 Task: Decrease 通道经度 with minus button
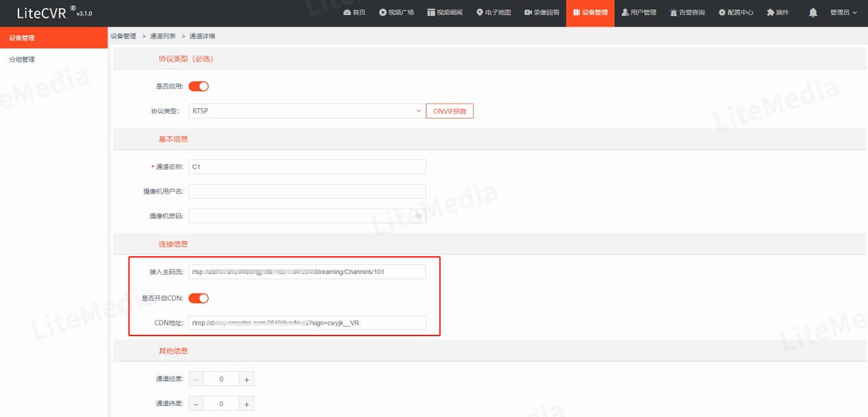(196, 379)
